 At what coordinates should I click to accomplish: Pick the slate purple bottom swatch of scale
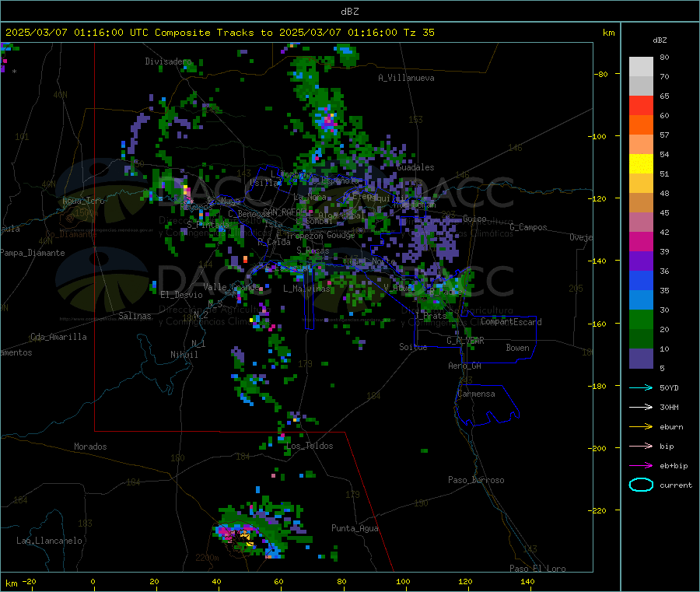coord(641,359)
